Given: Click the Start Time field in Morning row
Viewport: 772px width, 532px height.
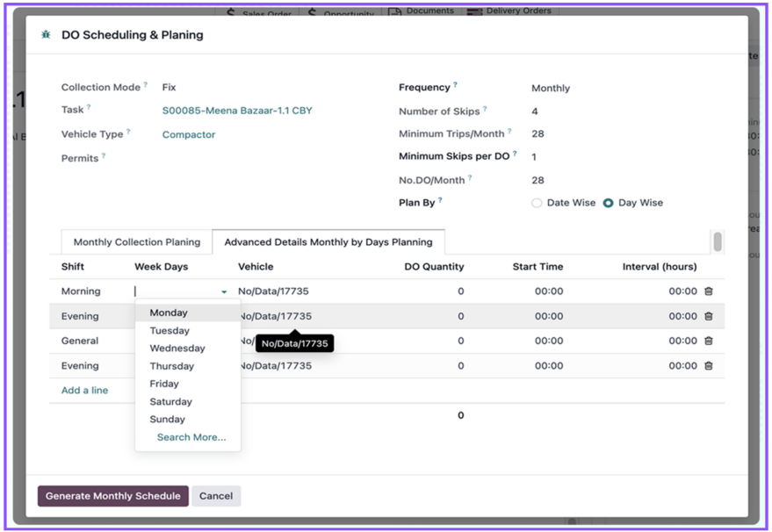Looking at the screenshot, I should click(548, 291).
